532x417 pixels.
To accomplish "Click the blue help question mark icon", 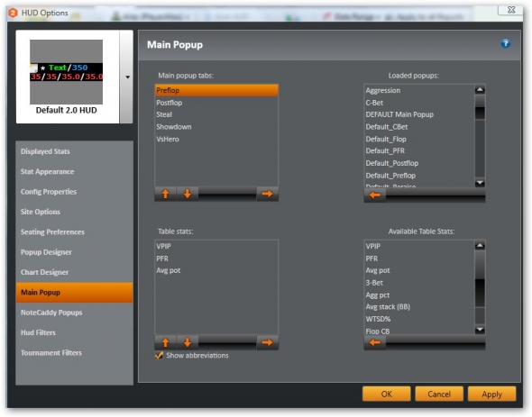I will pos(505,43).
